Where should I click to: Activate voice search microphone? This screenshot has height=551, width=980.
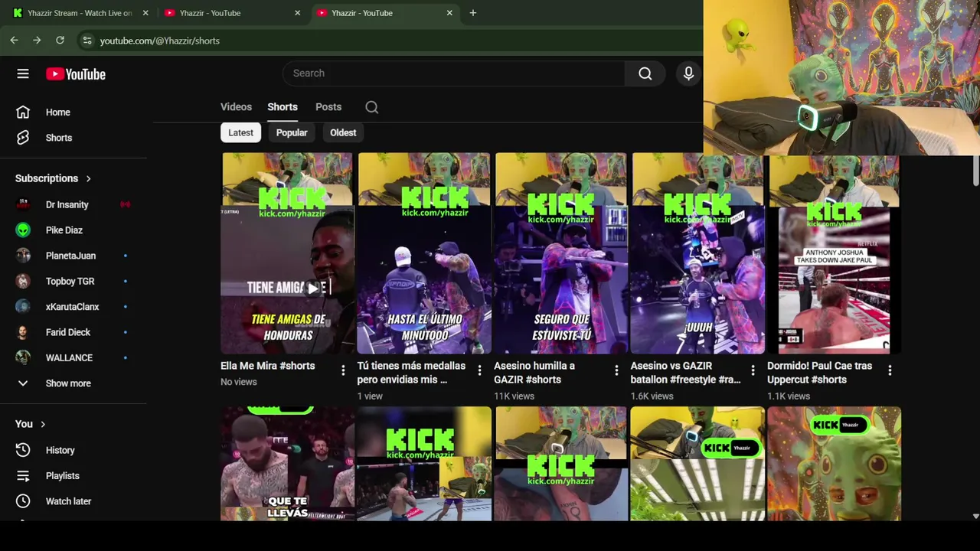(x=688, y=73)
